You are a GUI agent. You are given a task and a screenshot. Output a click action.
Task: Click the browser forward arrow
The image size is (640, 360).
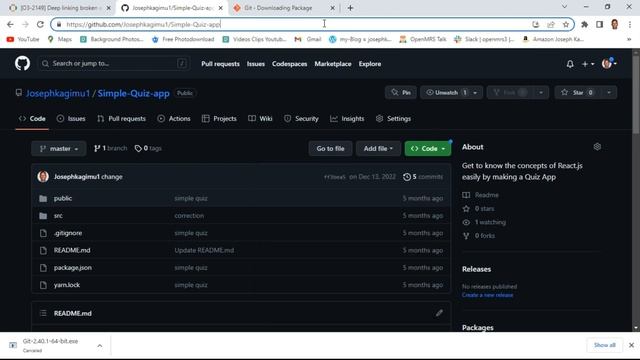(x=25, y=24)
